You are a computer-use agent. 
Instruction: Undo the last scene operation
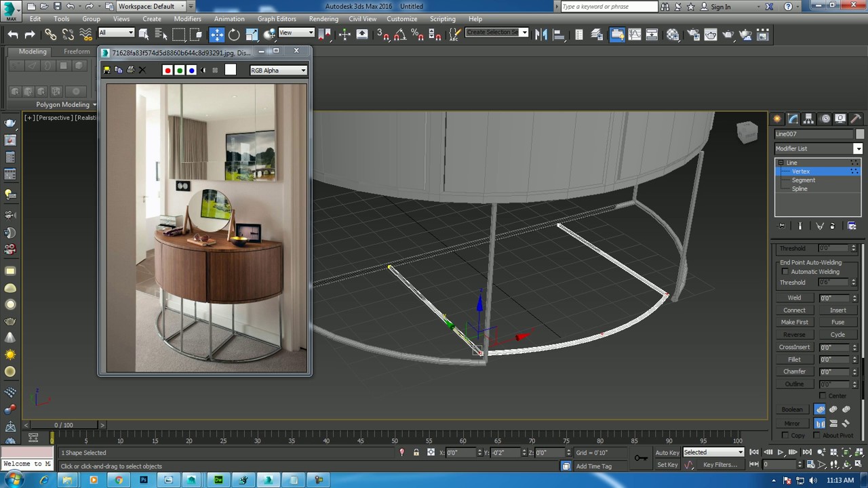click(14, 35)
